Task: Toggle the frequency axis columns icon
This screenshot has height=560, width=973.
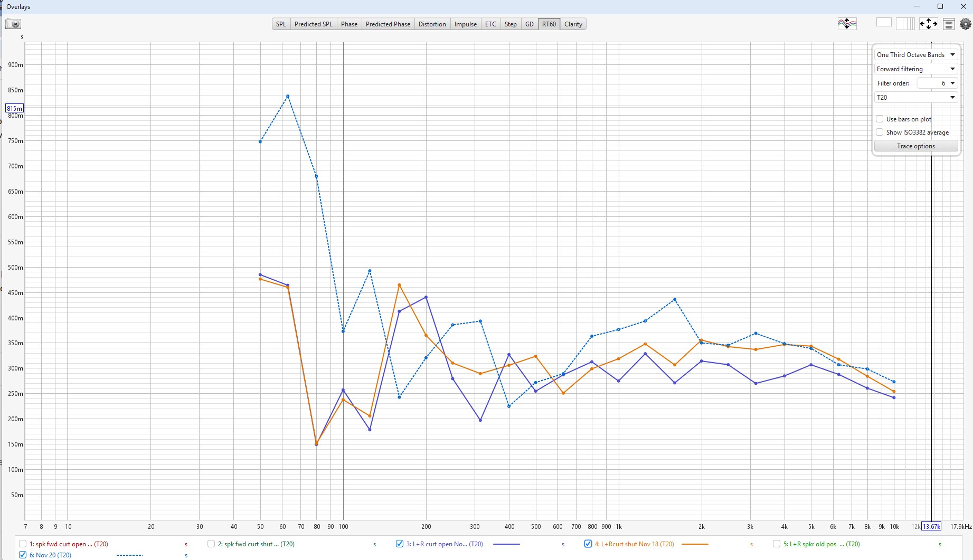Action: click(905, 24)
